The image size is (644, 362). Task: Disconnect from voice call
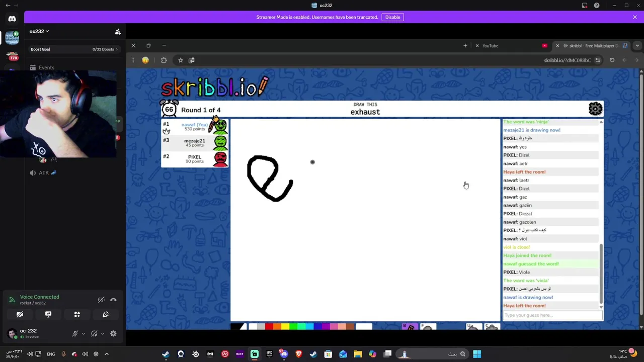(113, 300)
